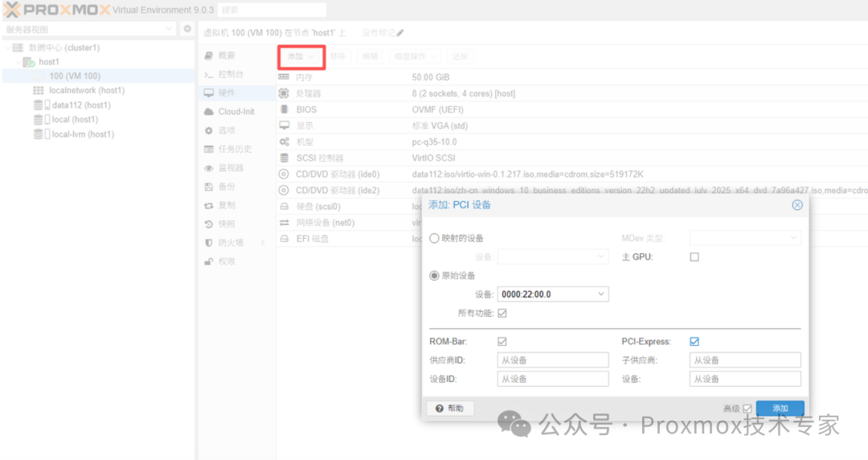Click the BIOS row icon
The image size is (868, 460).
pos(284,109)
